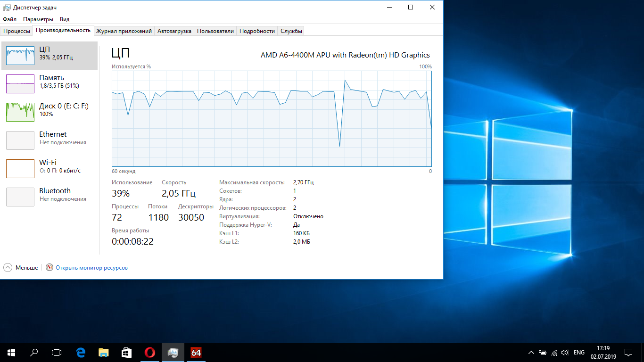Open the Параметры menu

pyautogui.click(x=38, y=19)
